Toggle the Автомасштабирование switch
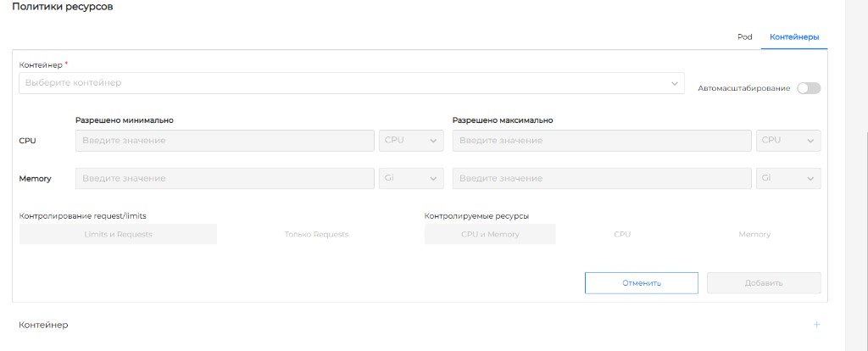 pyautogui.click(x=809, y=88)
